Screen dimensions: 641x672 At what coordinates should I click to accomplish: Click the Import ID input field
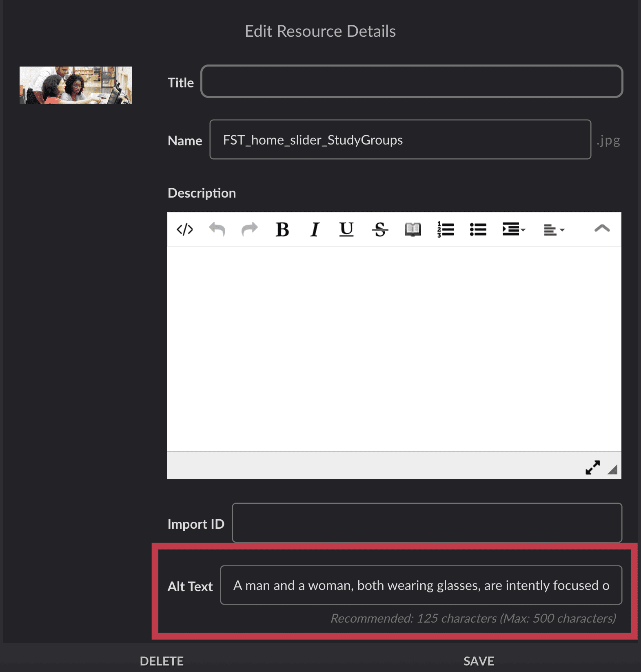(x=427, y=523)
